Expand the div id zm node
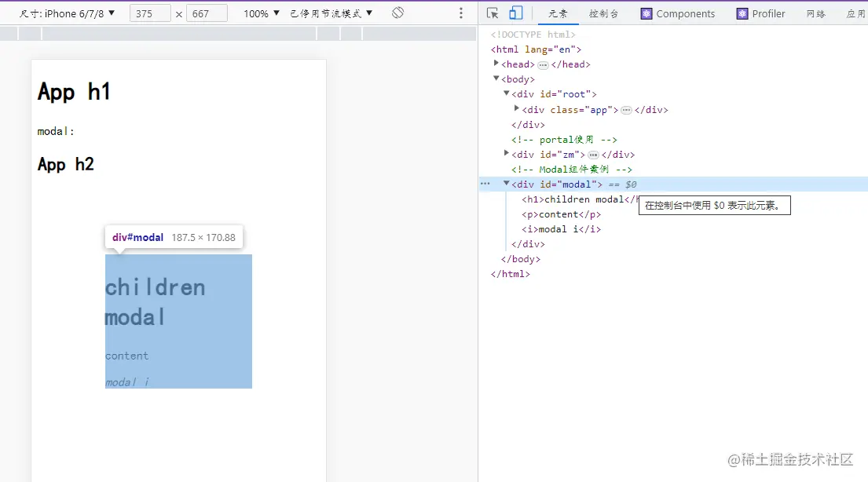 tap(506, 153)
